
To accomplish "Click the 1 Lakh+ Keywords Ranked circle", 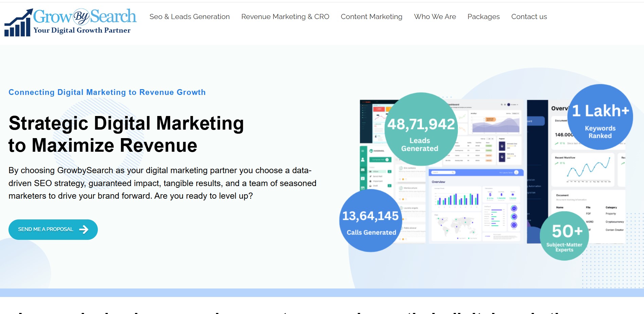I will pyautogui.click(x=600, y=117).
